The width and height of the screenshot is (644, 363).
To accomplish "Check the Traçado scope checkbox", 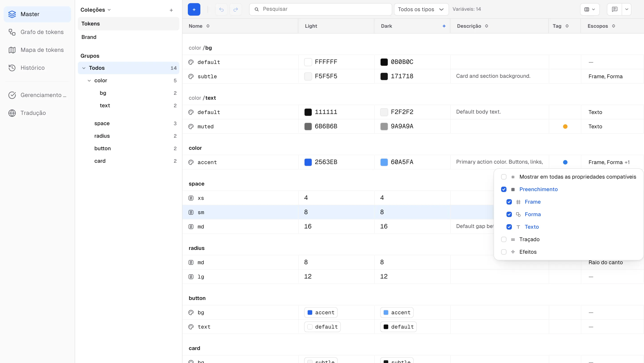I will coord(504,239).
